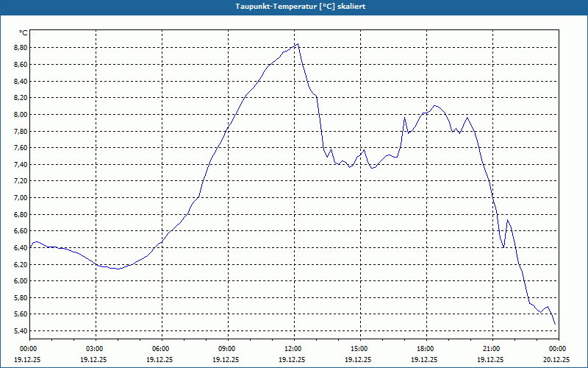
Task: Select the 8,20 y-axis label
Action: [21, 98]
